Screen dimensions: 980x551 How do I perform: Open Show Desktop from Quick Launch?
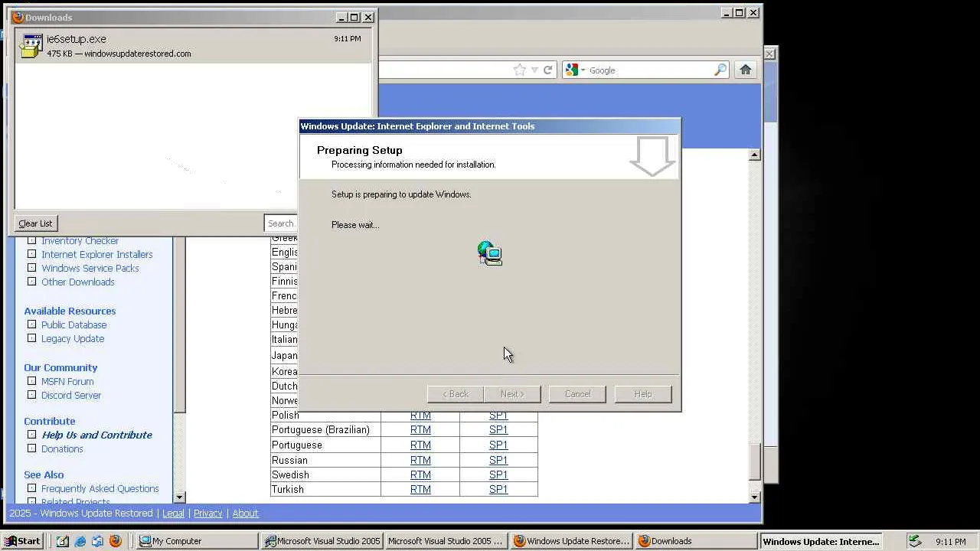coord(63,541)
